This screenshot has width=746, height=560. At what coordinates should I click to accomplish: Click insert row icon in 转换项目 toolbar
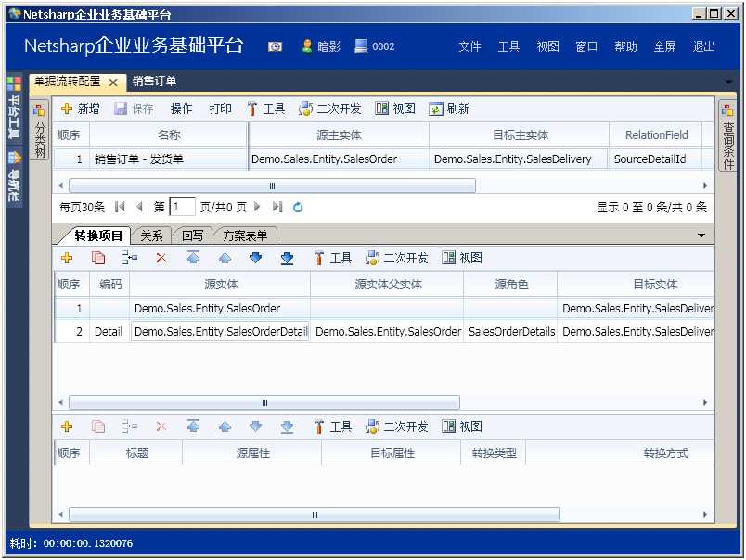[129, 258]
